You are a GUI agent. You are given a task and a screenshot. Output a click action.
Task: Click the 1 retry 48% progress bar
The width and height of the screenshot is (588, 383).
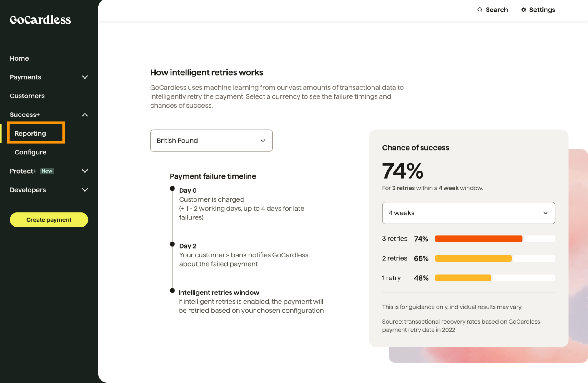pyautogui.click(x=495, y=278)
